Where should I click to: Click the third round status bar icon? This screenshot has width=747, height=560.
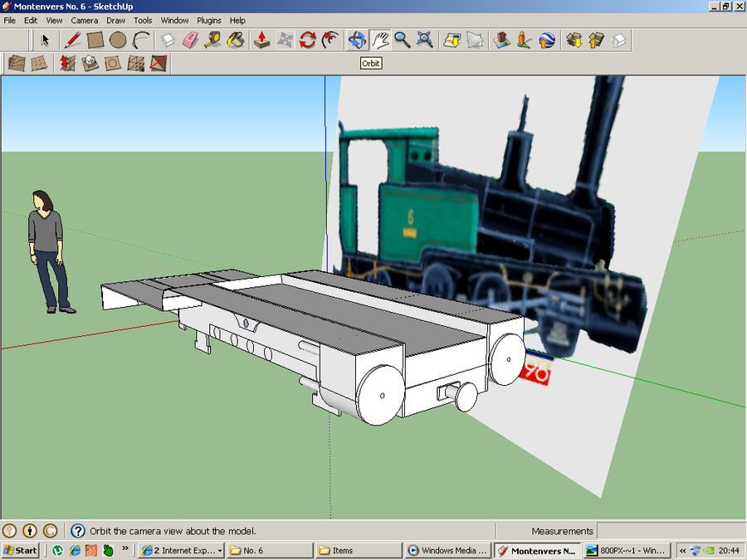[x=51, y=530]
